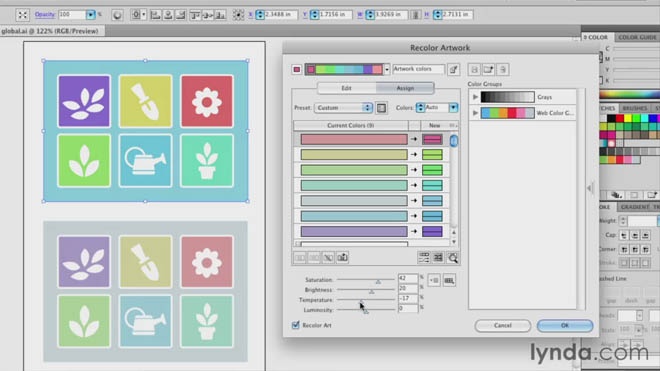Viewport: 660px width, 371px height.
Task: Click the new color group icon
Action: 488,69
